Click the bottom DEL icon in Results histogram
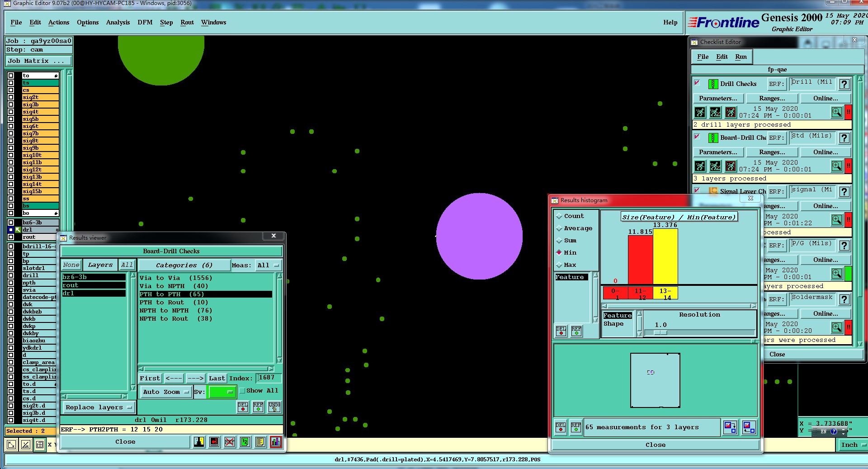The image size is (868, 469). coord(561,427)
